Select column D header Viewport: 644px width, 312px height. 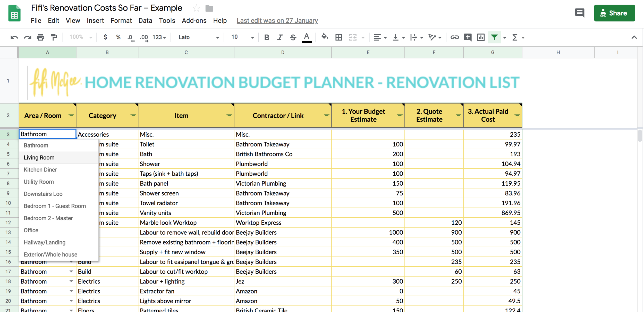pyautogui.click(x=283, y=52)
